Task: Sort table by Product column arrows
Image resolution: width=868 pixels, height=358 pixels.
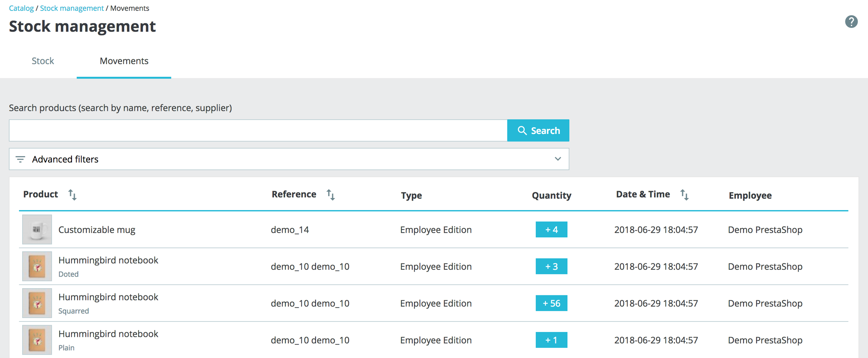Action: [x=72, y=195]
